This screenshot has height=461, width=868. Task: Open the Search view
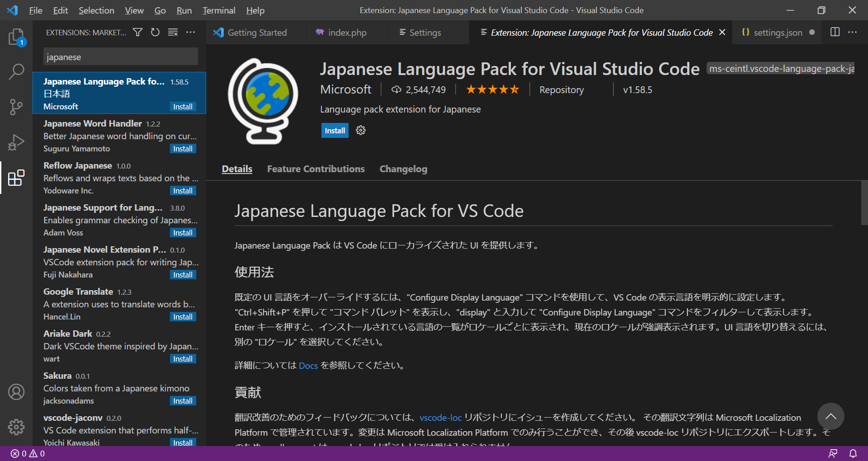(17, 72)
